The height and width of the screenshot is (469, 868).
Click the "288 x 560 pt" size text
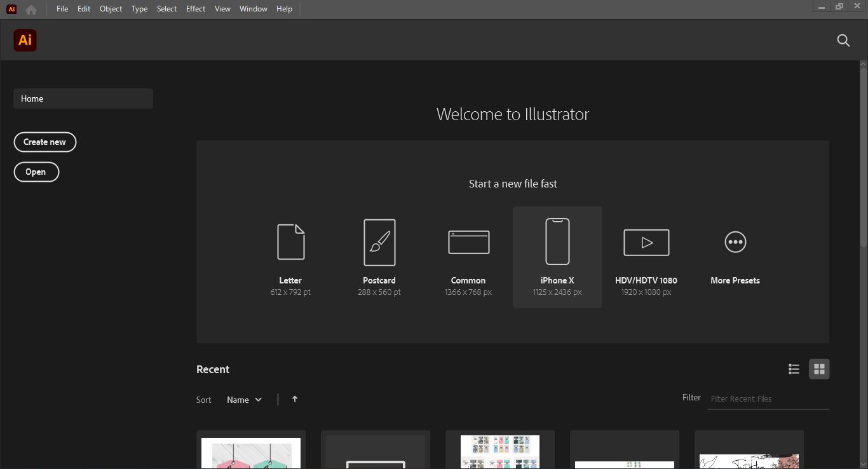click(x=379, y=292)
